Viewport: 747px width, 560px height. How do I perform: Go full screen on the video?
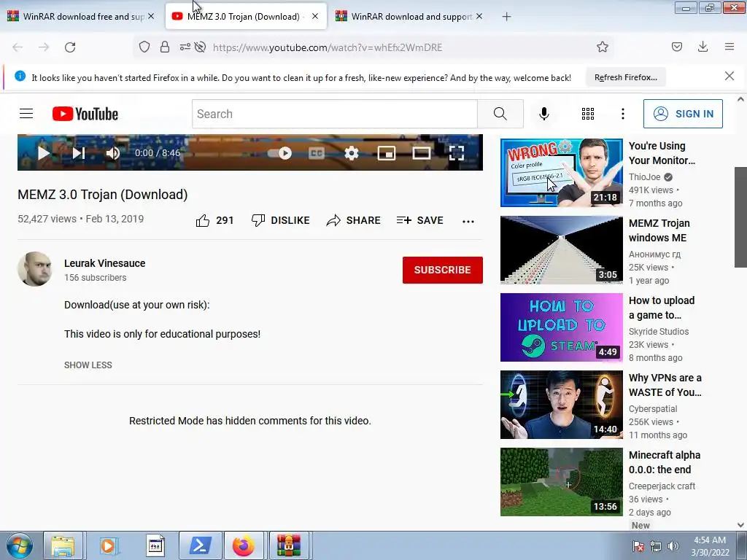pos(457,153)
